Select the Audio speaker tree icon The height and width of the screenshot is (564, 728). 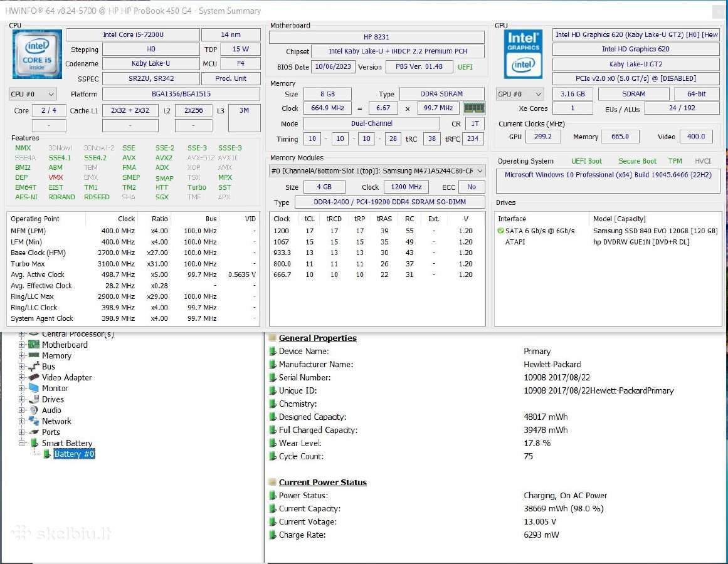click(x=33, y=410)
